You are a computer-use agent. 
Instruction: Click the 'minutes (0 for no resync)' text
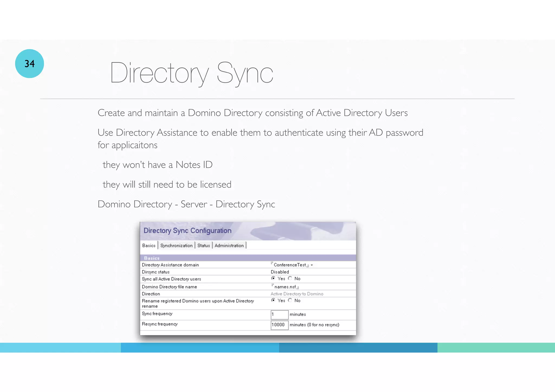point(314,325)
